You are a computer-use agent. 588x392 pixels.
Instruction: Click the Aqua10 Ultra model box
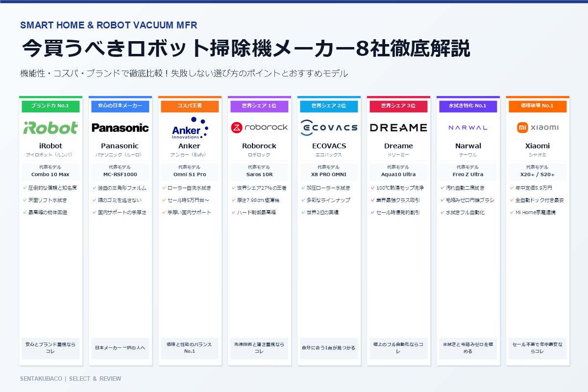[x=398, y=171]
